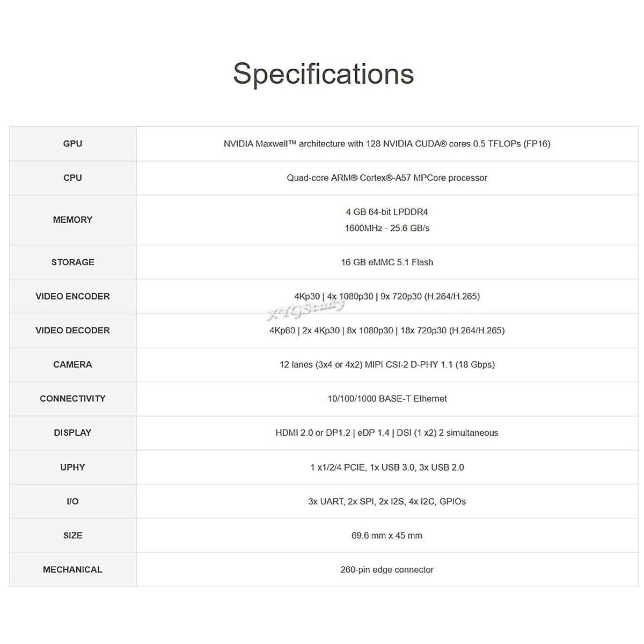Select the Quad-core ARM Cortex-A57 processor text

click(x=386, y=178)
